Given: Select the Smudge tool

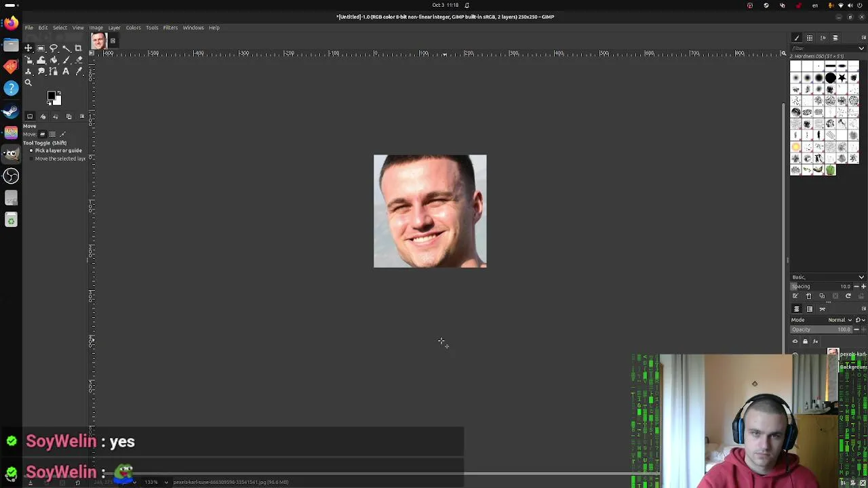Looking at the screenshot, I should point(41,71).
